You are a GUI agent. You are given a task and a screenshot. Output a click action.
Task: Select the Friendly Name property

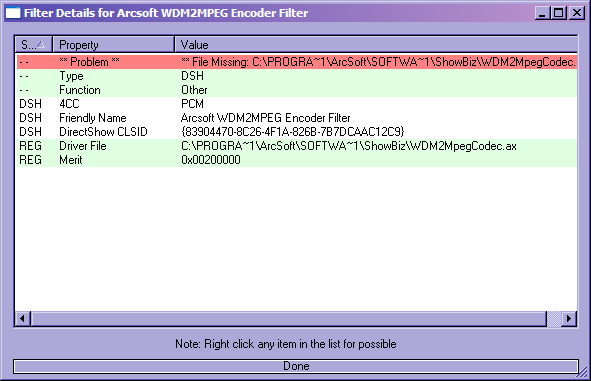[x=93, y=118]
